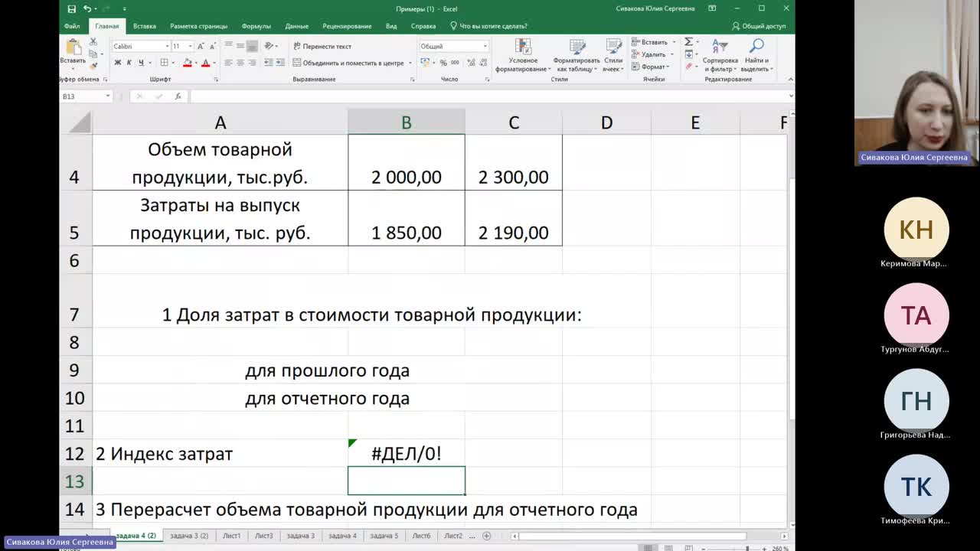The width and height of the screenshot is (980, 551).
Task: Click the Undo arrow in title bar
Action: point(87,8)
